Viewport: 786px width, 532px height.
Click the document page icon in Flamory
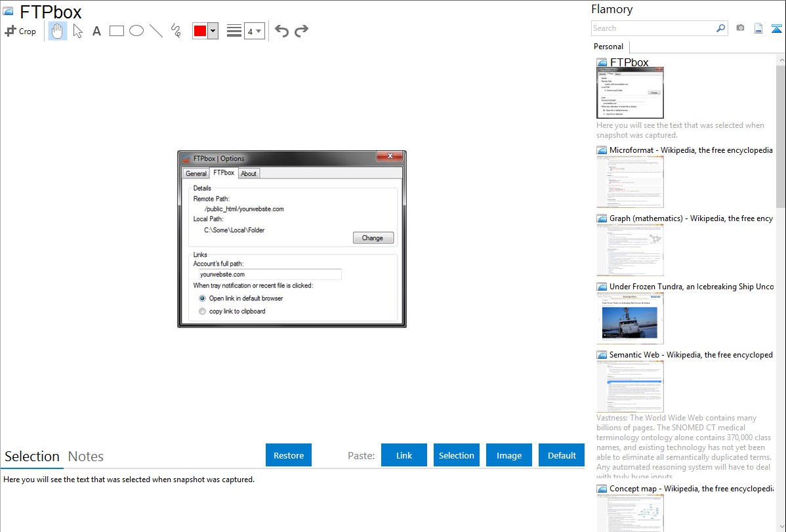[758, 28]
